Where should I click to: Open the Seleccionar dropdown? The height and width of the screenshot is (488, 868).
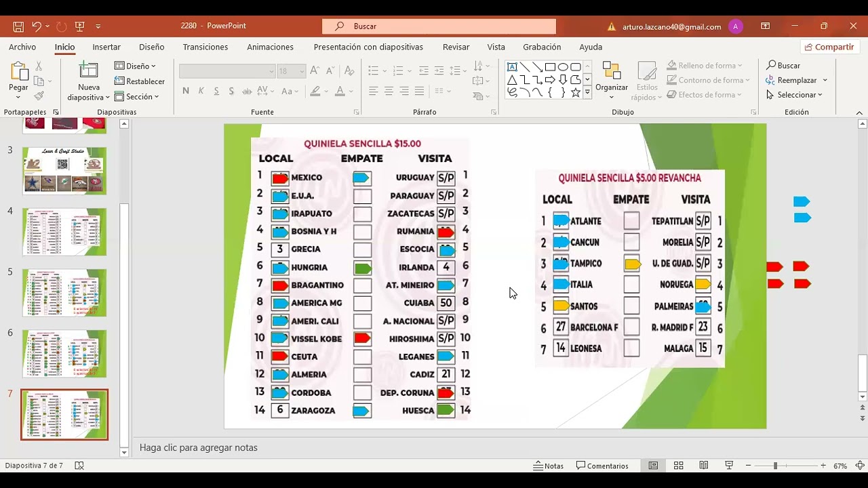[794, 95]
